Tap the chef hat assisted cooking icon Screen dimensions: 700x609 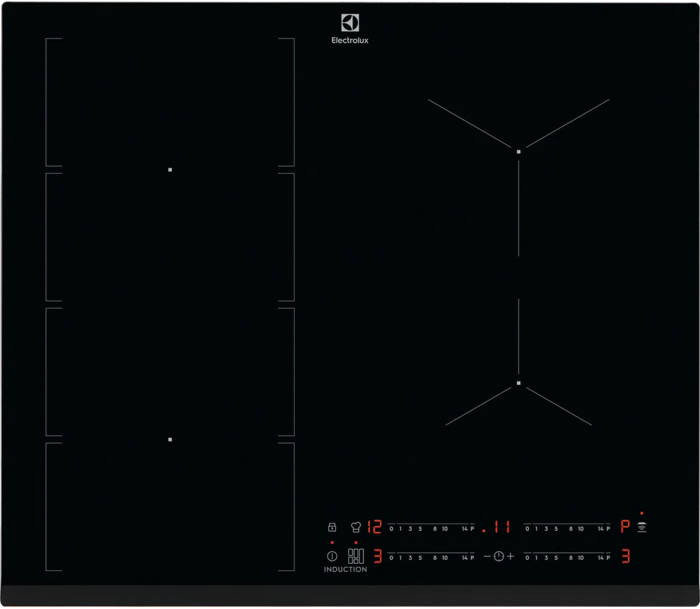click(x=355, y=527)
